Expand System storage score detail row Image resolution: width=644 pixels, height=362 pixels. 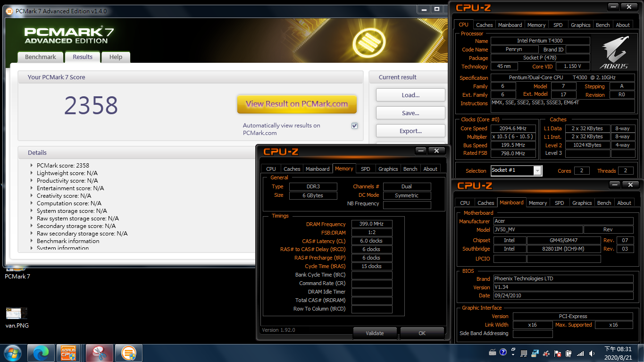(32, 210)
